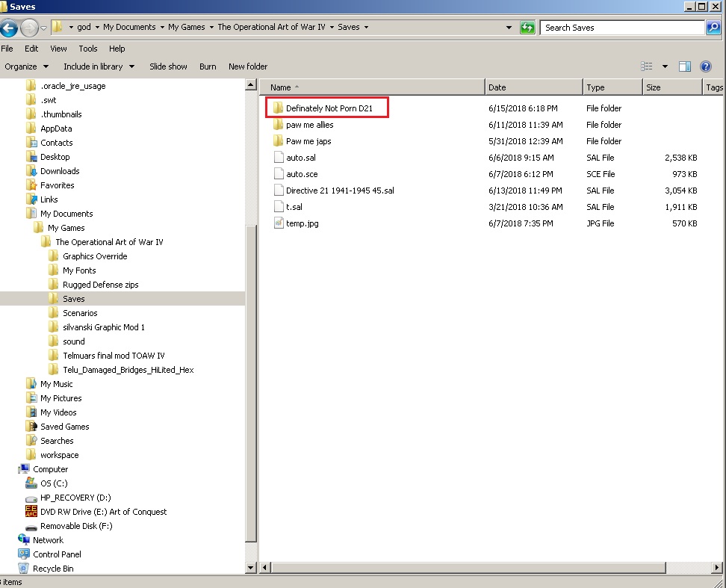Open the address bar history dropdown
Image resolution: width=726 pixels, height=588 pixels.
coord(509,28)
